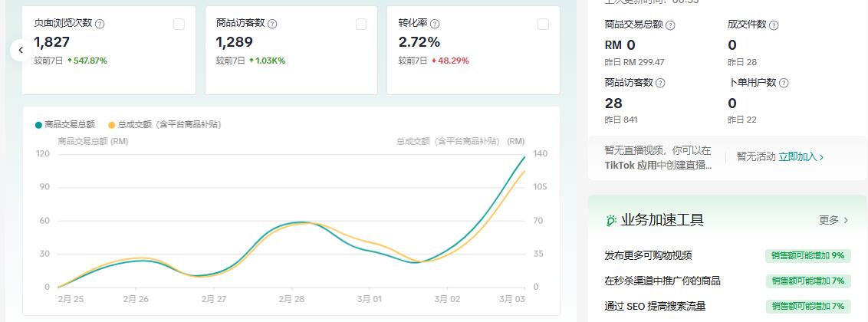Open 在秒杀渠道中推广你的商品 suggestion
Image resolution: width=868 pixels, height=322 pixels.
click(x=663, y=281)
